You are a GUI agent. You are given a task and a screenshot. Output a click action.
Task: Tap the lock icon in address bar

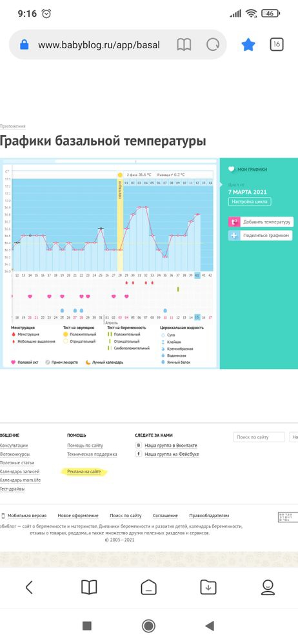[25, 45]
